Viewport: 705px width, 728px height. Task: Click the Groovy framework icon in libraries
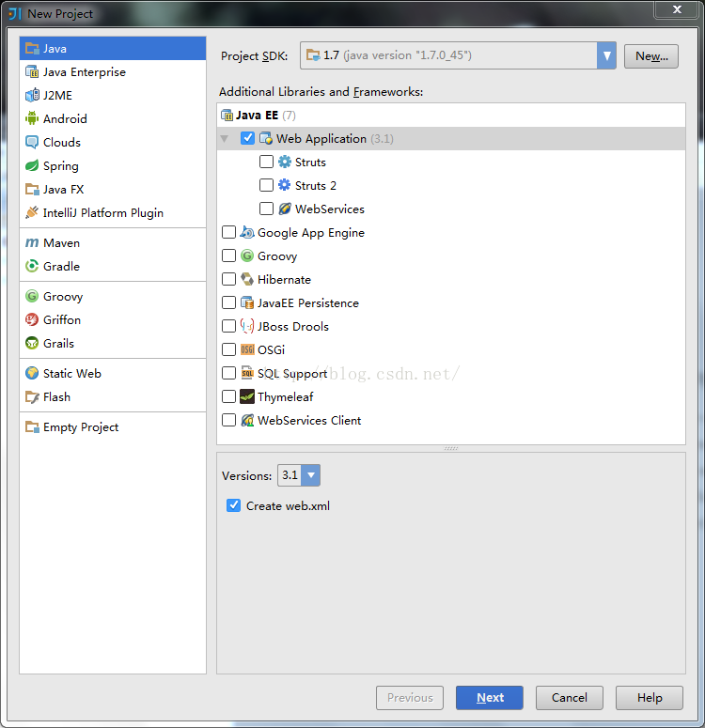coord(247,256)
